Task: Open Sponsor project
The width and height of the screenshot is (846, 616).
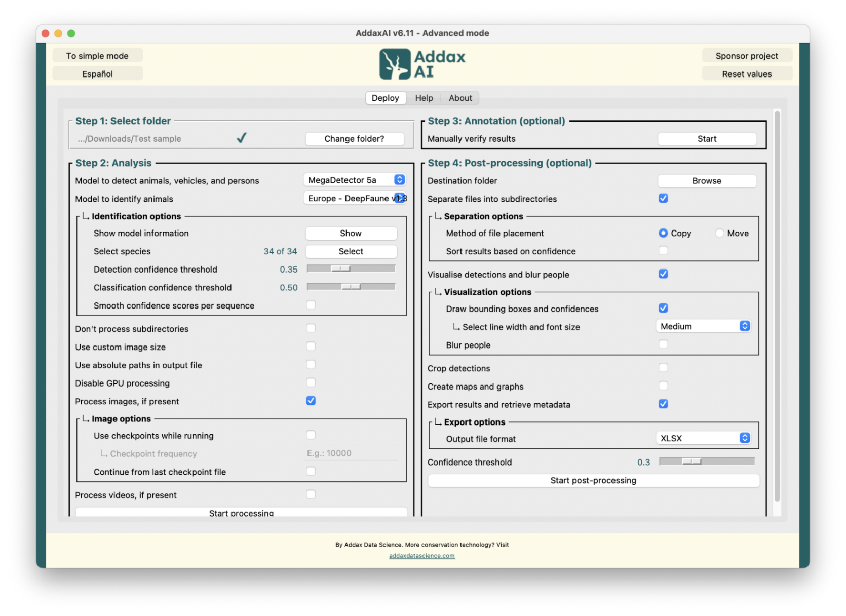Action: (x=746, y=56)
